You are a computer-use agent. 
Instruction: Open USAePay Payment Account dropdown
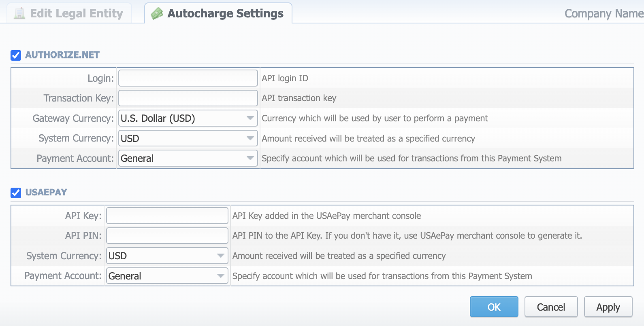(x=167, y=276)
